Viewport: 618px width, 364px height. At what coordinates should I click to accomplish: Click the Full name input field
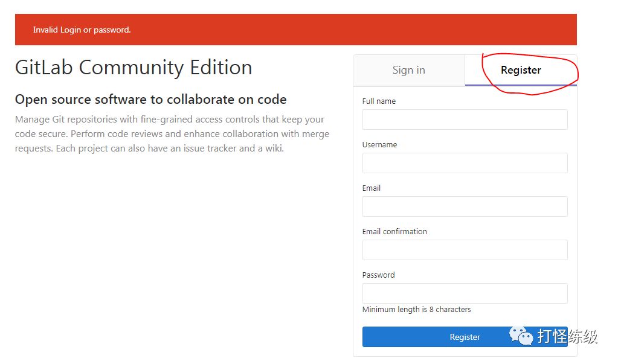point(465,120)
